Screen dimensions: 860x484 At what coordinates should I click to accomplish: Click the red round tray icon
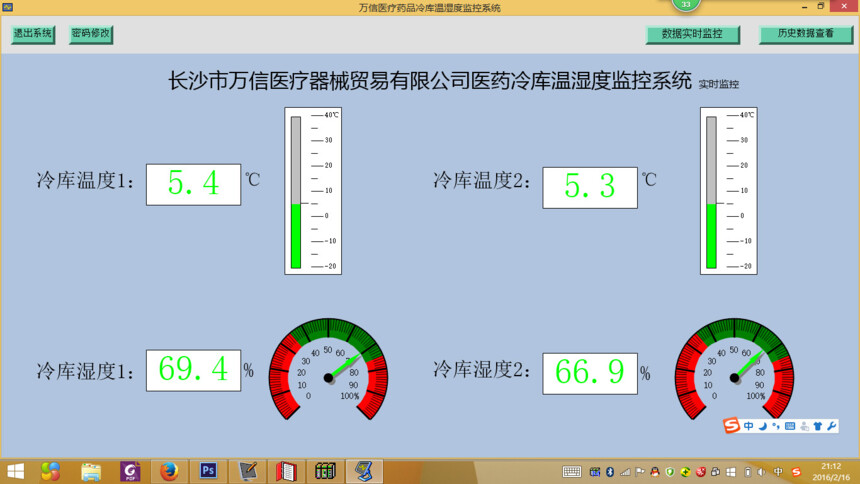point(700,472)
